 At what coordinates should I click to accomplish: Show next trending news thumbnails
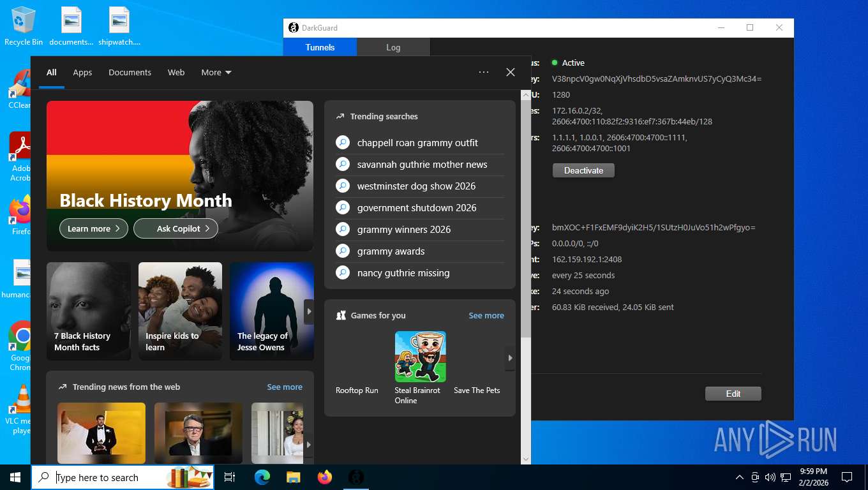click(309, 444)
